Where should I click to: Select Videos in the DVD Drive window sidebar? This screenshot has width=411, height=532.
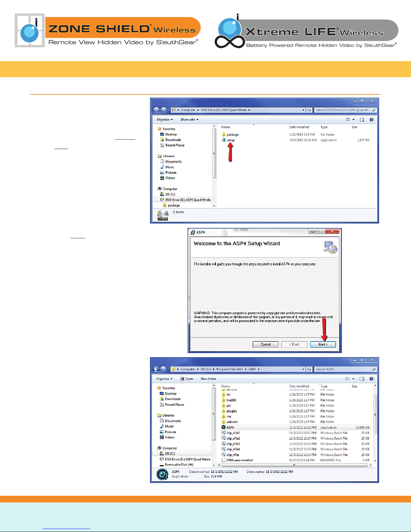coord(167,178)
